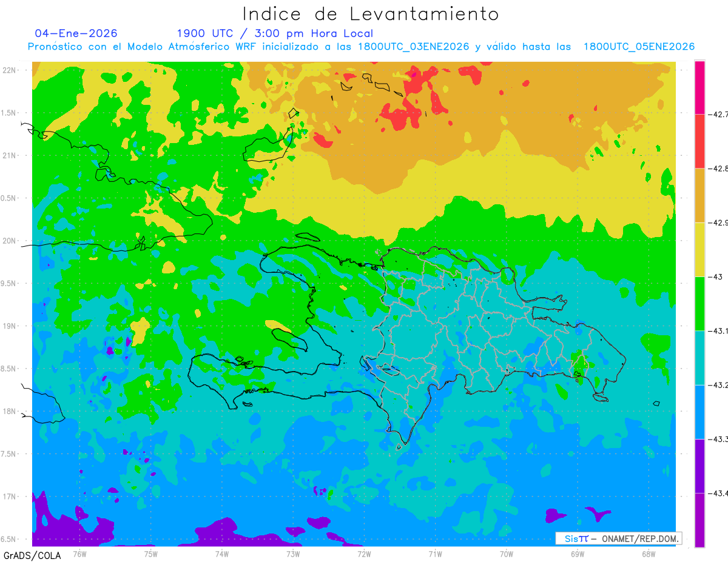728x562 pixels.
Task: Click the longitude label "73W"
Action: pos(292,554)
